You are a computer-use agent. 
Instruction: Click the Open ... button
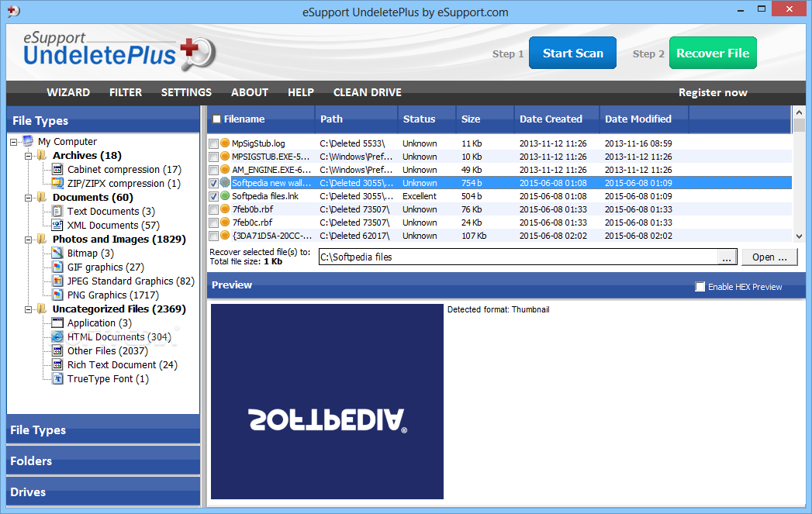769,257
